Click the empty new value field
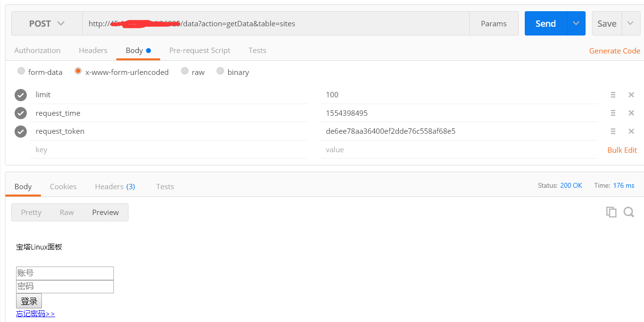Screen dimensions: 644x322 (459, 149)
